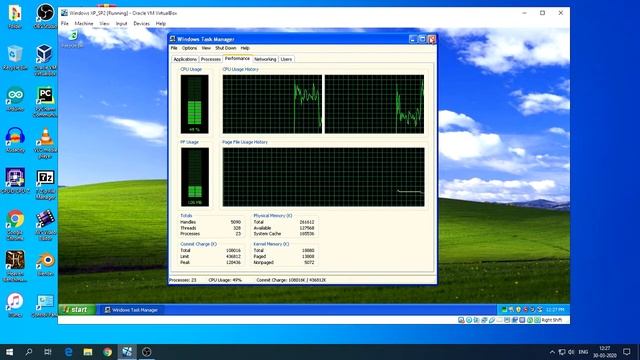Click the Commit Charge status bar entry

coord(291,280)
